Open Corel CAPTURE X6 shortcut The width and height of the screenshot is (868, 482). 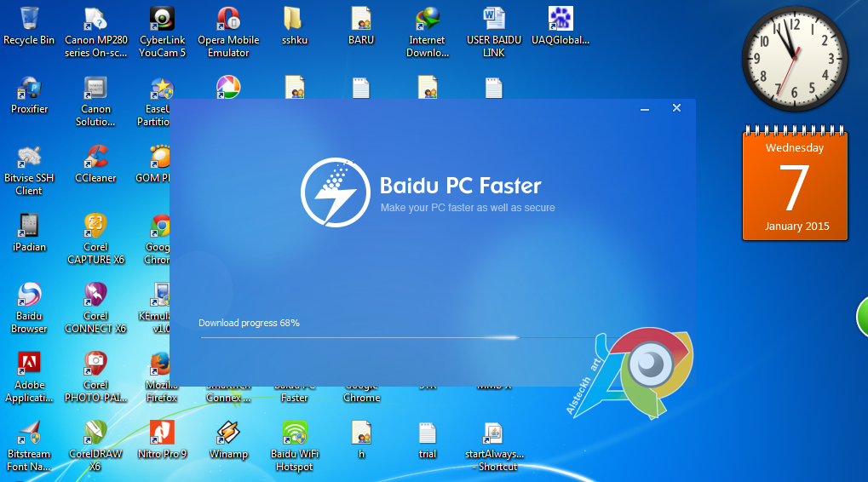pos(95,239)
